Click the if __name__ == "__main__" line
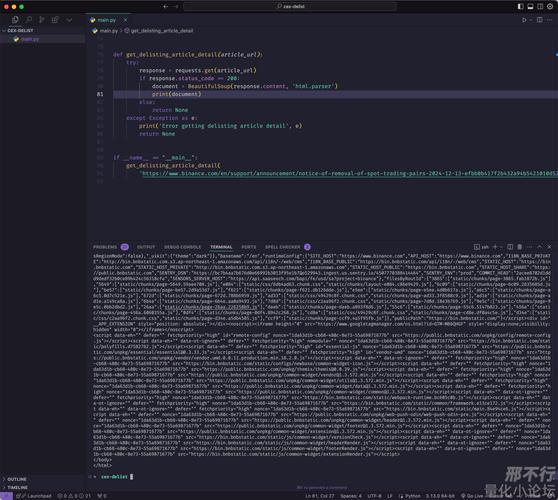The height and width of the screenshot is (500, 558). click(x=155, y=157)
